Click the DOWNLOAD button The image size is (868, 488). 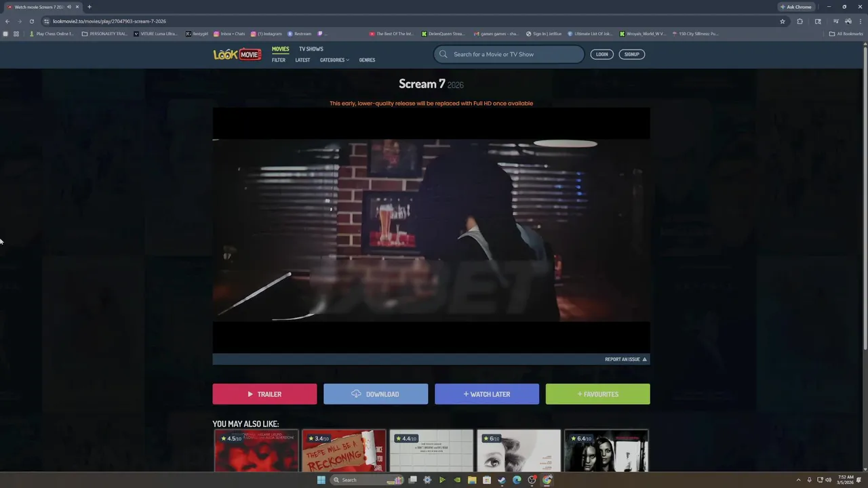point(376,394)
